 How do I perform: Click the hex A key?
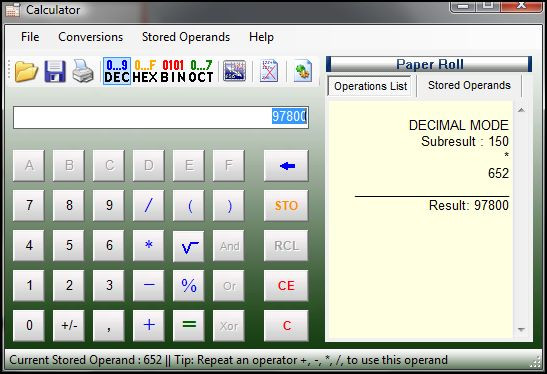(29, 166)
